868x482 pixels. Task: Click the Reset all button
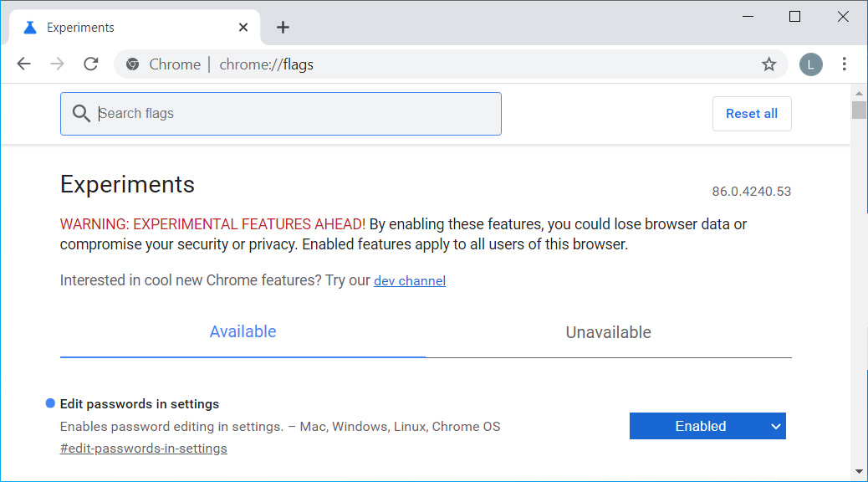point(752,114)
